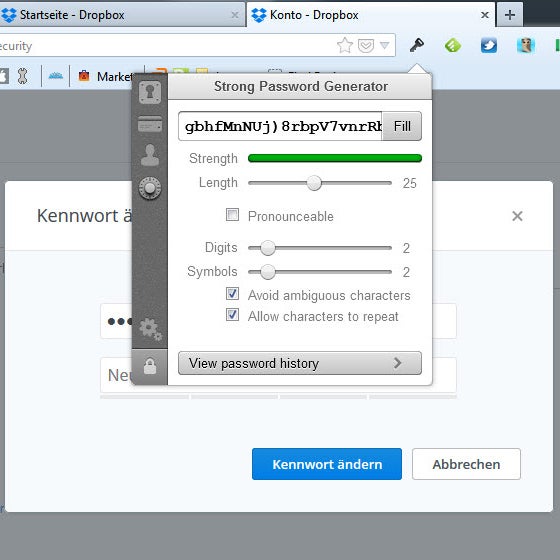Viewport: 560px width, 560px height.
Task: Open Logins section keyhole icon in 1Password sidebar
Action: coord(150,92)
